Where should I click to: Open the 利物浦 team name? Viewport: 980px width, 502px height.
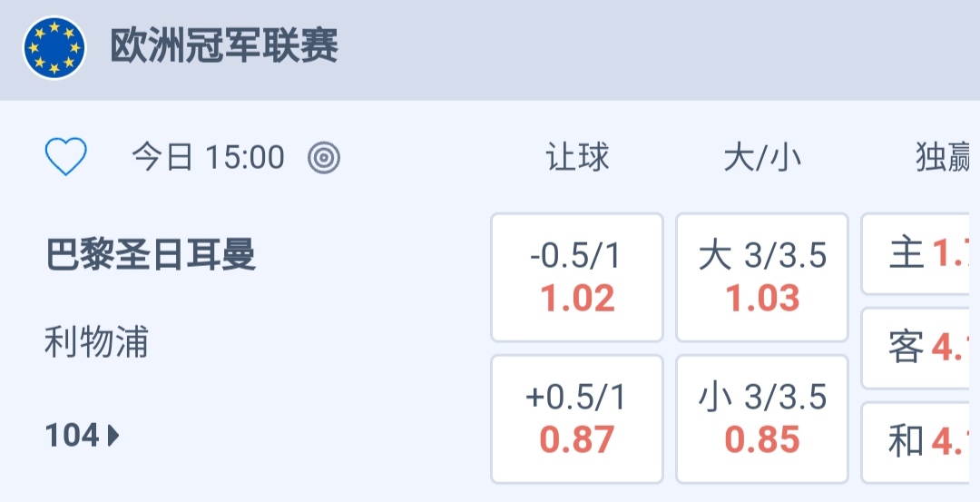[x=96, y=343]
